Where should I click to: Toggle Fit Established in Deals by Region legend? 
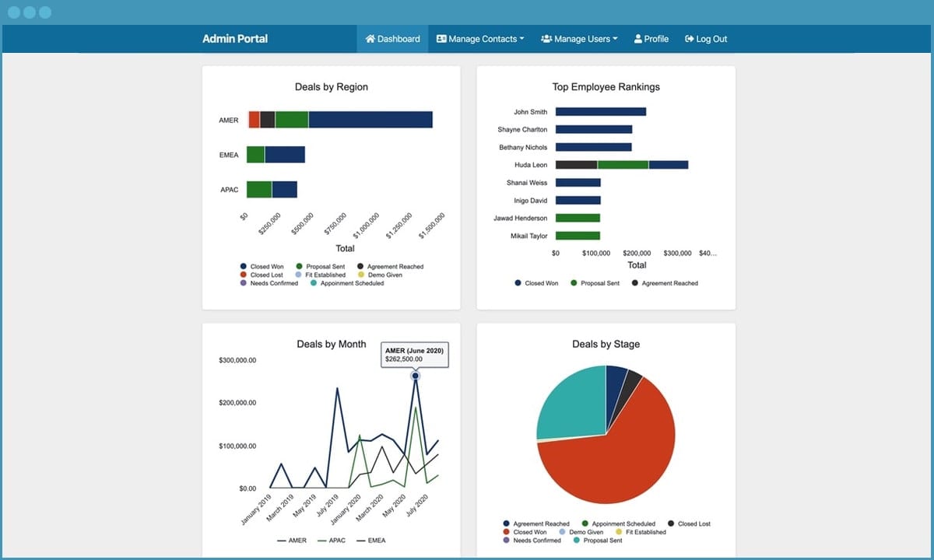(320, 275)
